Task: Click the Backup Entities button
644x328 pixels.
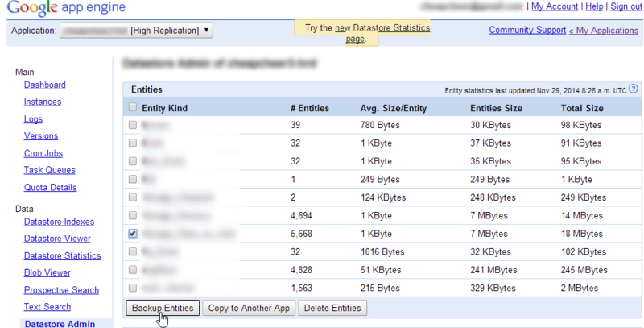Action: 163,308
